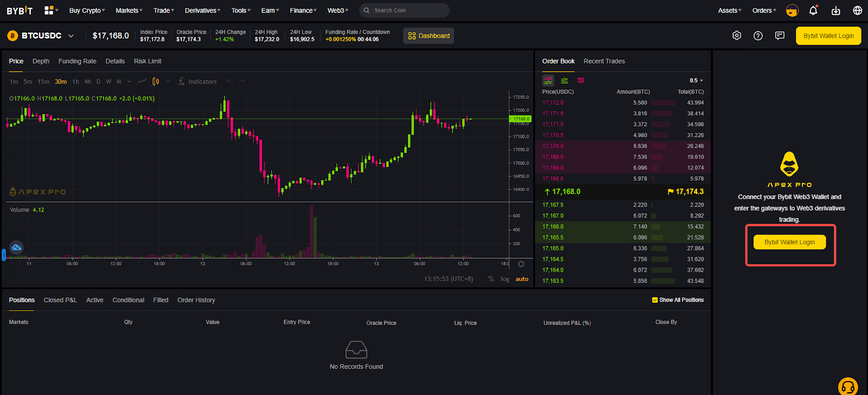
Task: Click the download app icon
Action: (836, 10)
